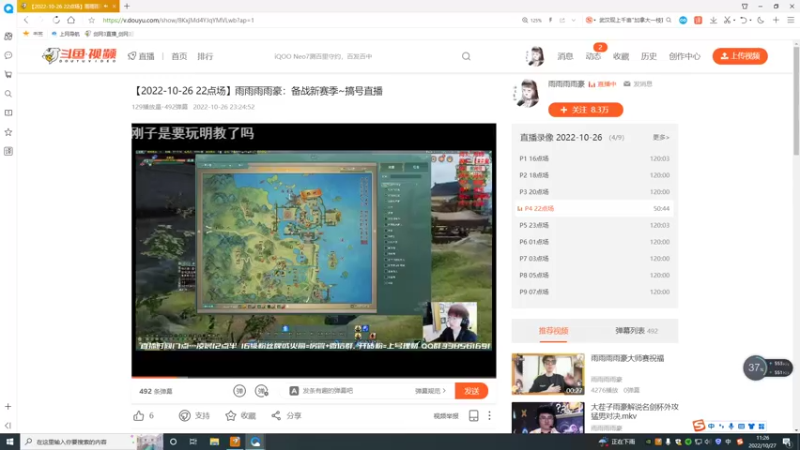Open 创作中心 creator center
Screen dimensions: 800x450
pos(684,56)
